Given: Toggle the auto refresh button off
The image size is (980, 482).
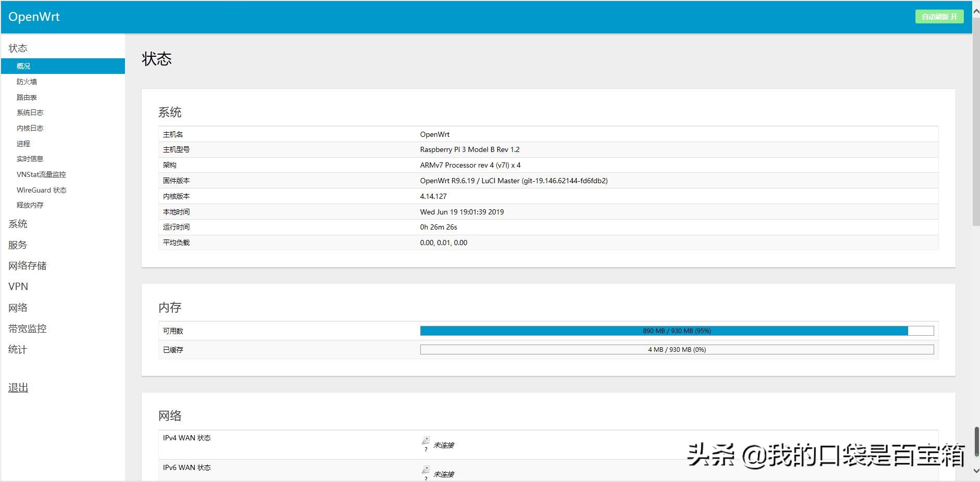Looking at the screenshot, I should [939, 17].
